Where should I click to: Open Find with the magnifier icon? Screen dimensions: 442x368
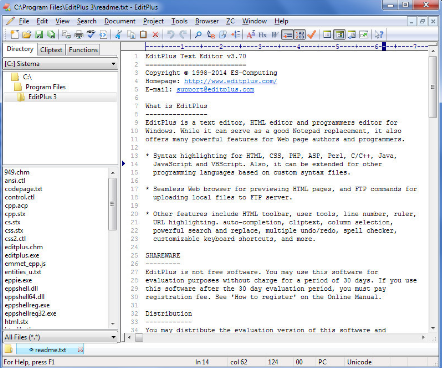pyautogui.click(x=198, y=34)
